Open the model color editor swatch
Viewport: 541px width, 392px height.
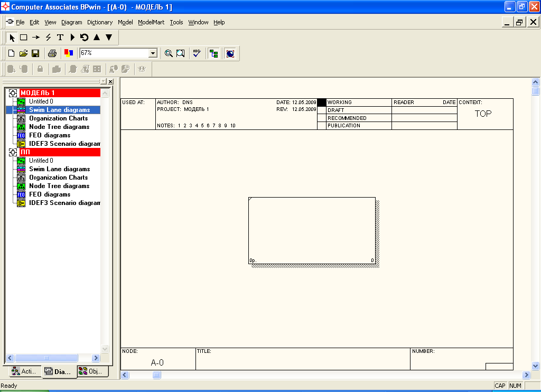(x=68, y=53)
